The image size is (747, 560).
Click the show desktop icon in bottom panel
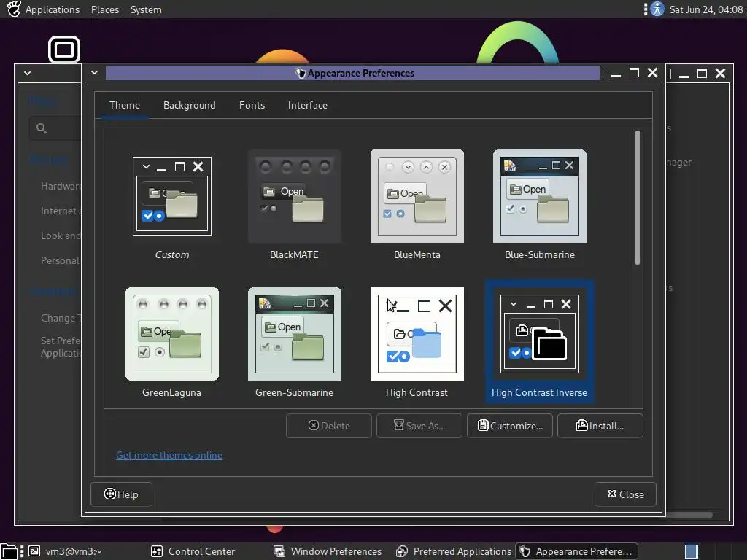[x=9, y=551]
